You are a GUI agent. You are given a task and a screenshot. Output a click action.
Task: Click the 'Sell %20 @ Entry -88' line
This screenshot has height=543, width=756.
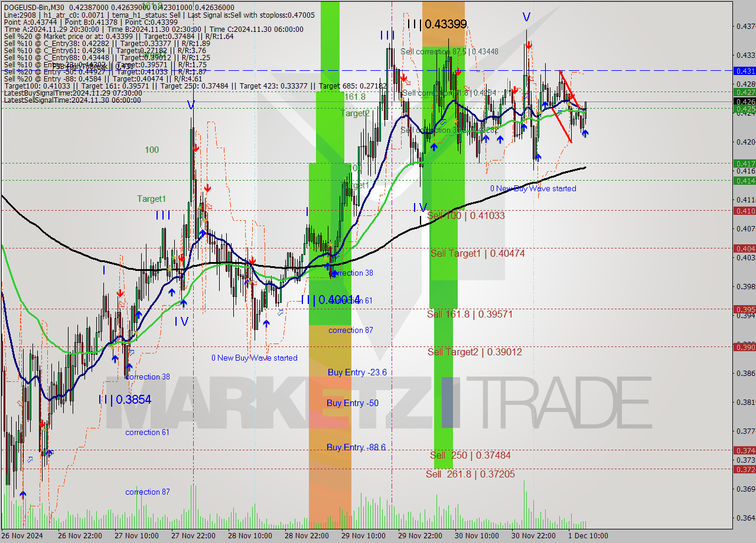[x=103, y=79]
